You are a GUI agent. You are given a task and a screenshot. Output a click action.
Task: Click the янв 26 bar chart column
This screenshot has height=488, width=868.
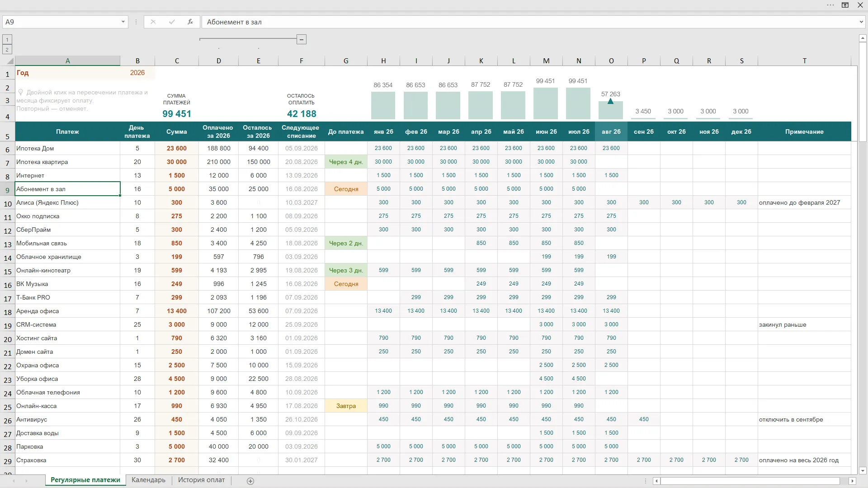[x=383, y=105]
